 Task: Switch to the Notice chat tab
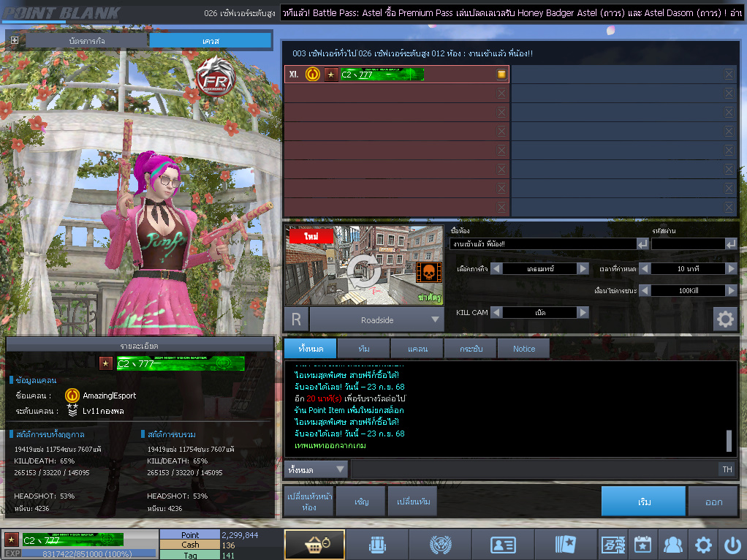(523, 349)
